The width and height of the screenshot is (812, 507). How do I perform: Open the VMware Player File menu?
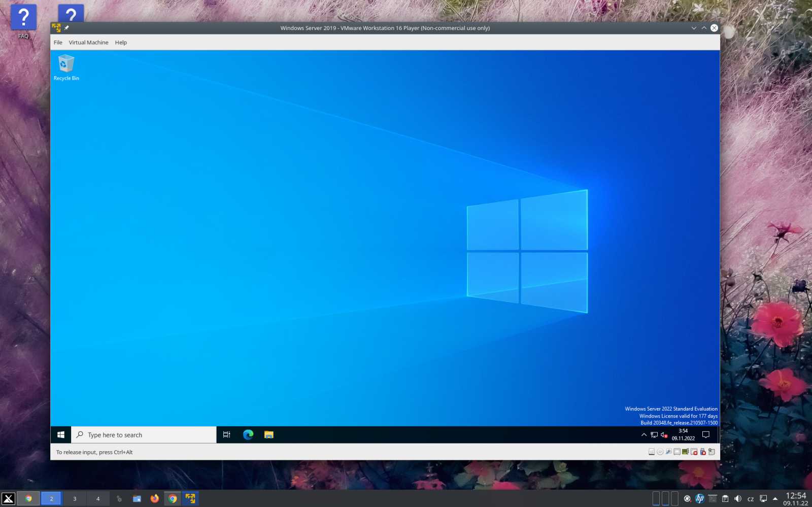tap(58, 43)
